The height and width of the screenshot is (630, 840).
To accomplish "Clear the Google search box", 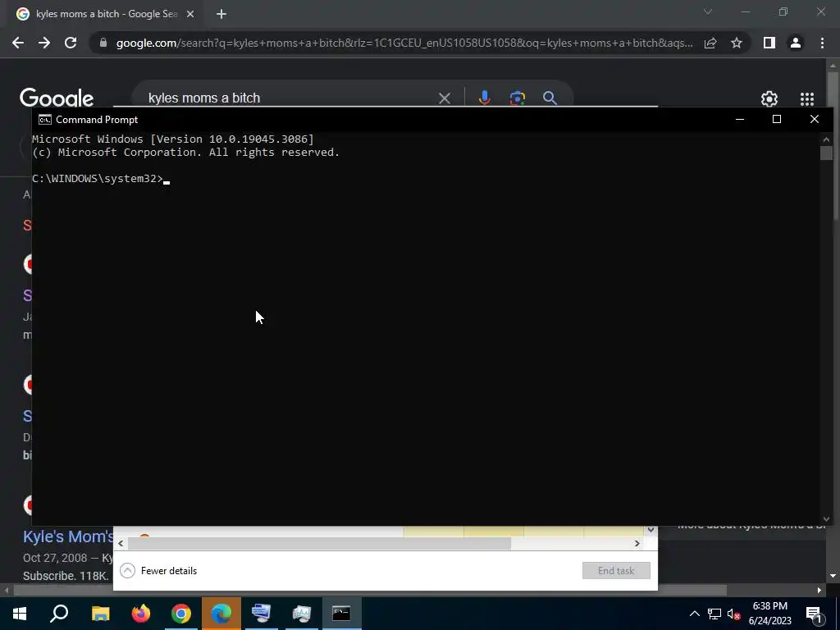I will pyautogui.click(x=444, y=98).
